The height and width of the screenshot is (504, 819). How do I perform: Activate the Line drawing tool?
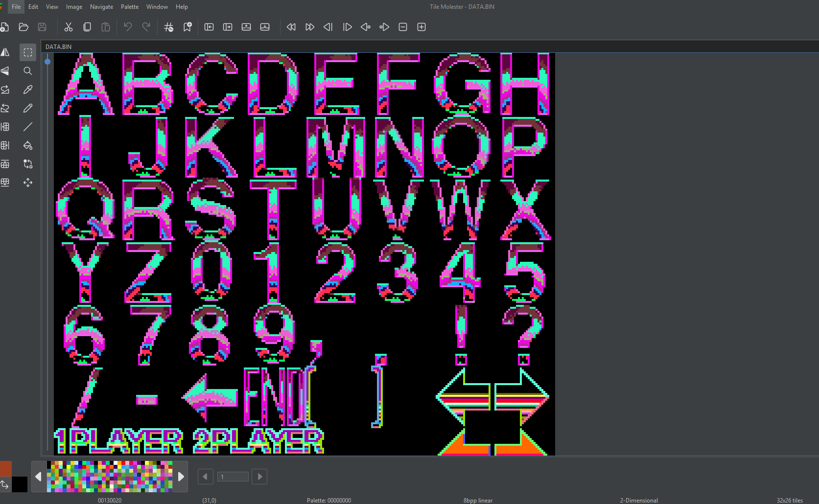[28, 127]
